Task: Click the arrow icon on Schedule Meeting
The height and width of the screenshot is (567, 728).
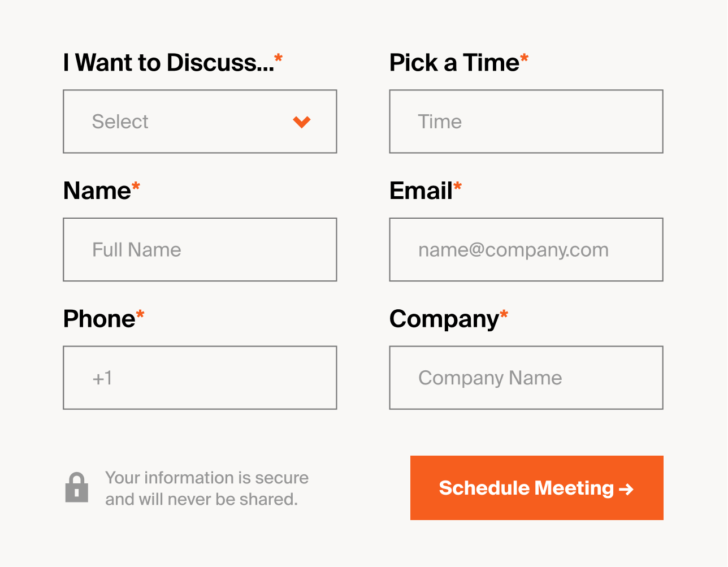Action: pyautogui.click(x=626, y=489)
